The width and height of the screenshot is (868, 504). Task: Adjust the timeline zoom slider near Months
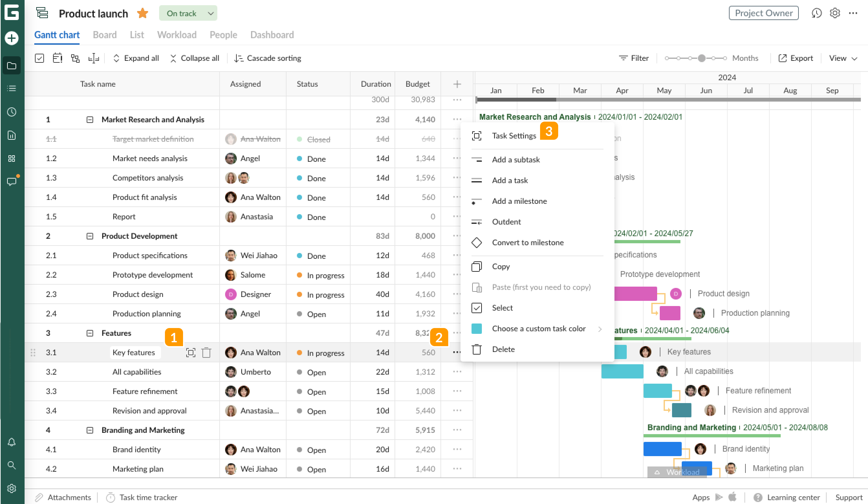(x=702, y=58)
